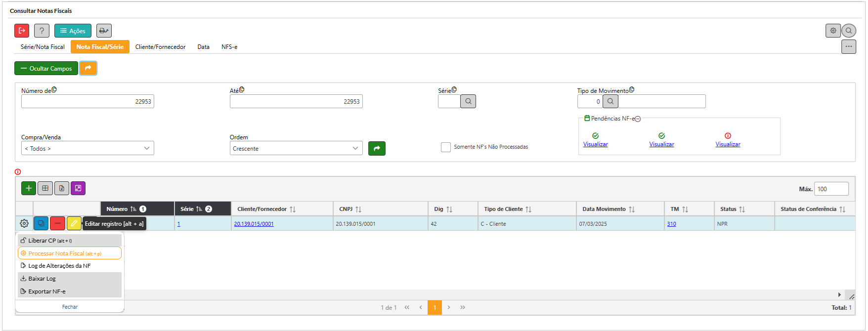Image resolution: width=868 pixels, height=331 pixels.
Task: Collapse the Pendências NF-e group
Action: [x=638, y=119]
